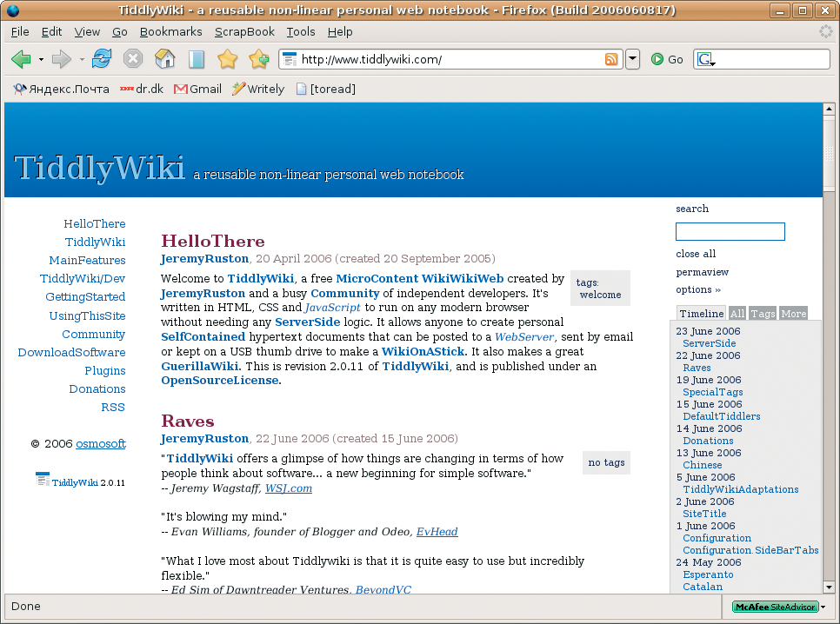Click the green Back arrow button
The image size is (840, 624).
click(22, 59)
